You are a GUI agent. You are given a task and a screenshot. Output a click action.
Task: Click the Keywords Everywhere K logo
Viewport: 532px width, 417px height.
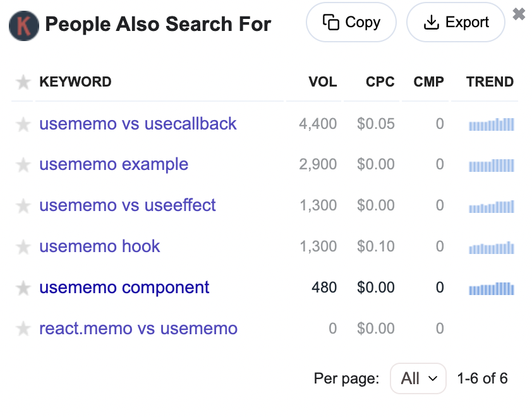pyautogui.click(x=24, y=25)
